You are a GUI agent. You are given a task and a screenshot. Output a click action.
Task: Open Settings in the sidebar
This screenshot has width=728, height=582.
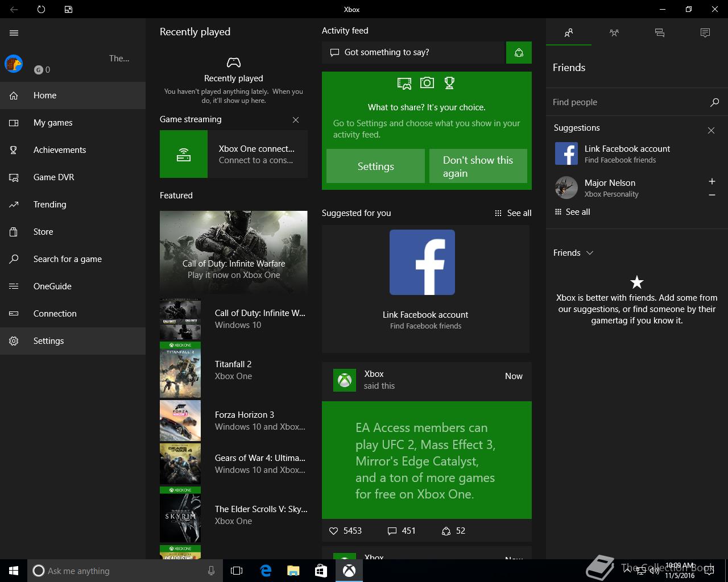coord(73,341)
